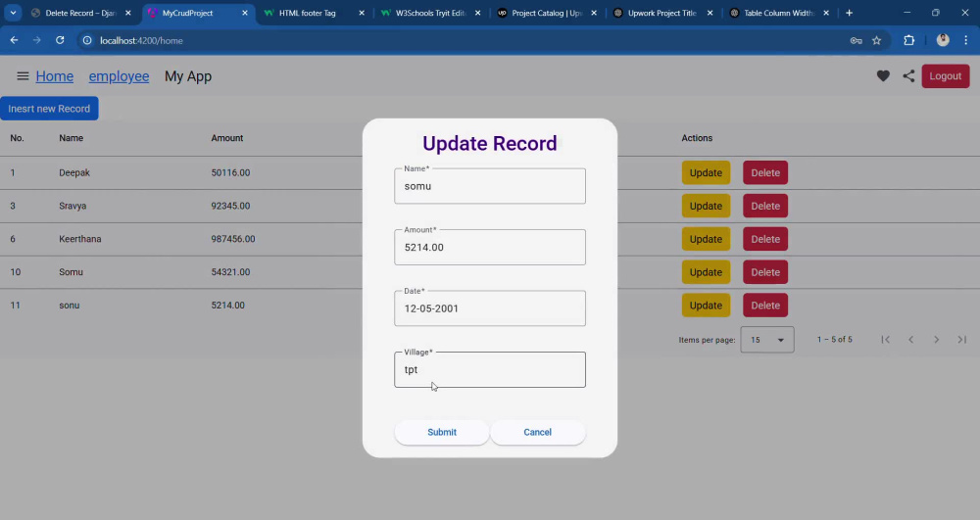Image resolution: width=980 pixels, height=520 pixels.
Task: Go to next page in paginator
Action: pyautogui.click(x=936, y=340)
